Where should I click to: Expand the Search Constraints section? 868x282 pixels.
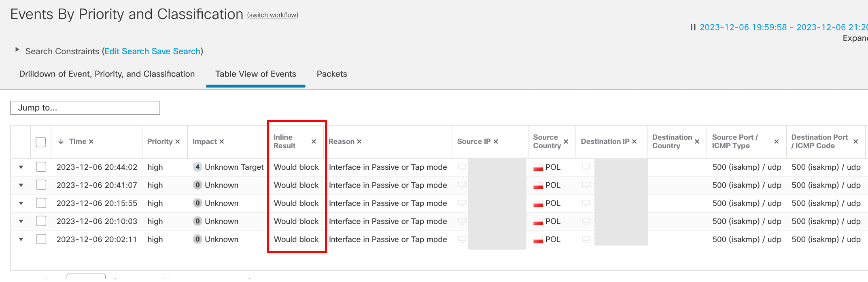17,49
